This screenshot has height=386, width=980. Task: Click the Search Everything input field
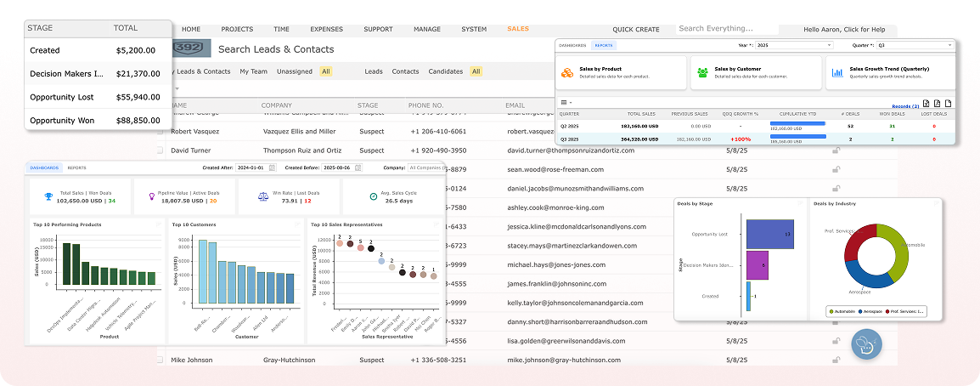[x=727, y=28]
